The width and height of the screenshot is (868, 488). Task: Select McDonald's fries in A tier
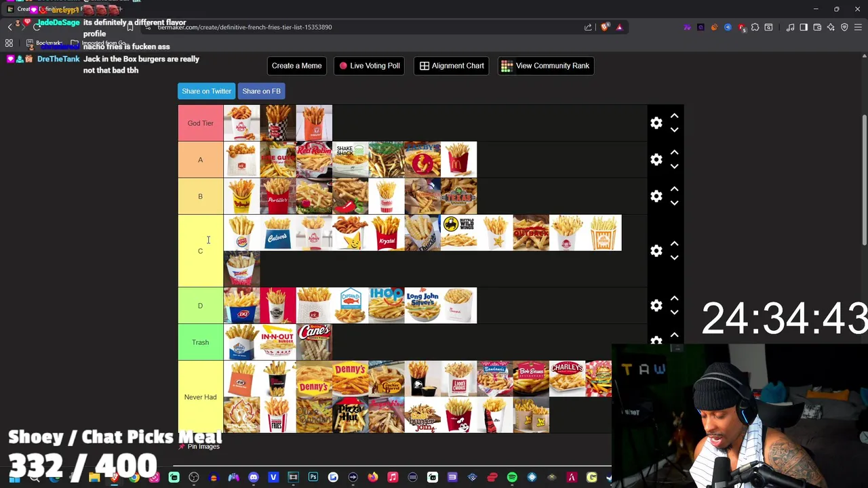click(x=459, y=159)
